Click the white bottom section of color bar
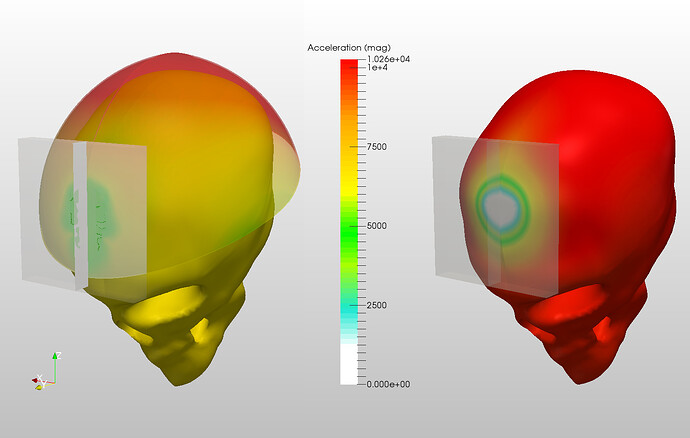Image resolution: width=690 pixels, height=438 pixels. [349, 364]
